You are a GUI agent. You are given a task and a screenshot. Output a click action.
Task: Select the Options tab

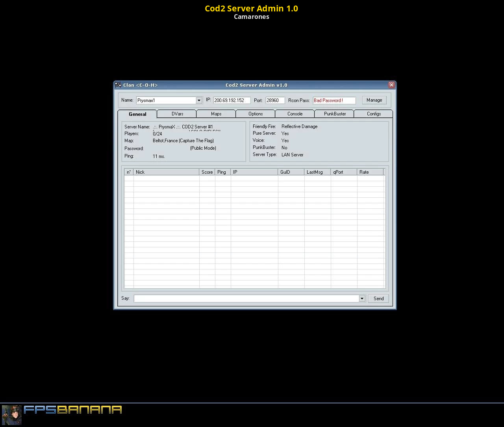coord(256,114)
